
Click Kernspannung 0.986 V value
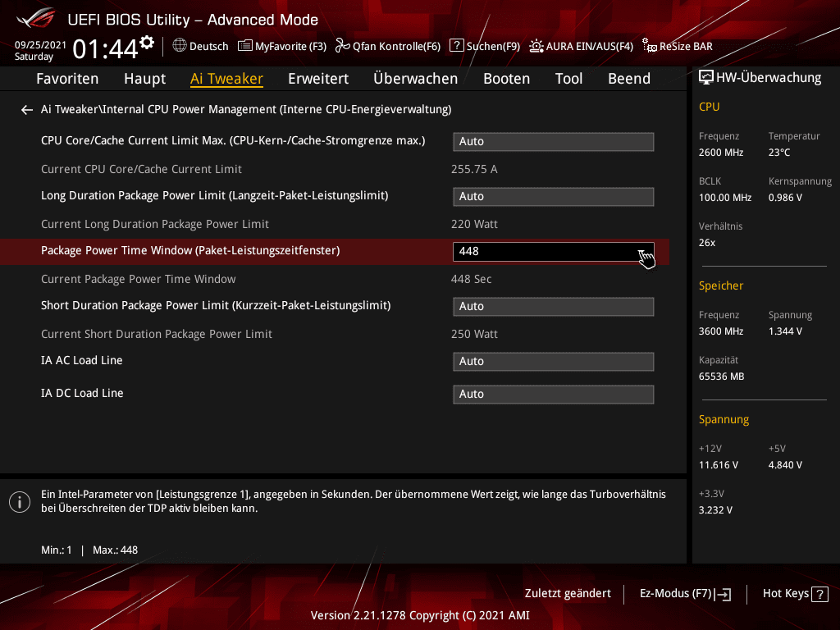(x=785, y=198)
